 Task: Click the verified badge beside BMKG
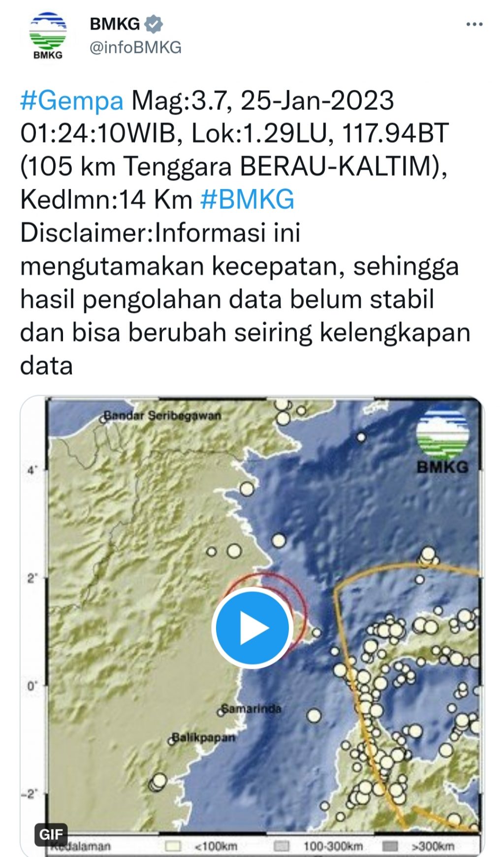click(x=154, y=23)
